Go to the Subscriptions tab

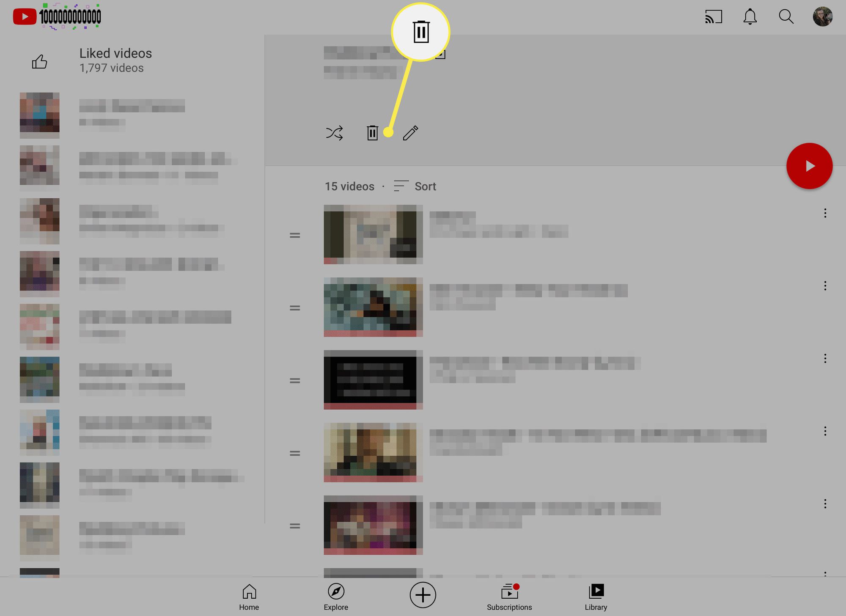coord(509,597)
